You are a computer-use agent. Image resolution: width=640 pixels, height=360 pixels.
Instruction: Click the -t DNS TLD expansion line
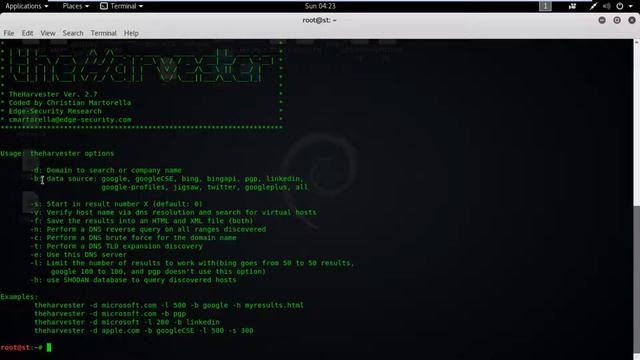[118, 247]
